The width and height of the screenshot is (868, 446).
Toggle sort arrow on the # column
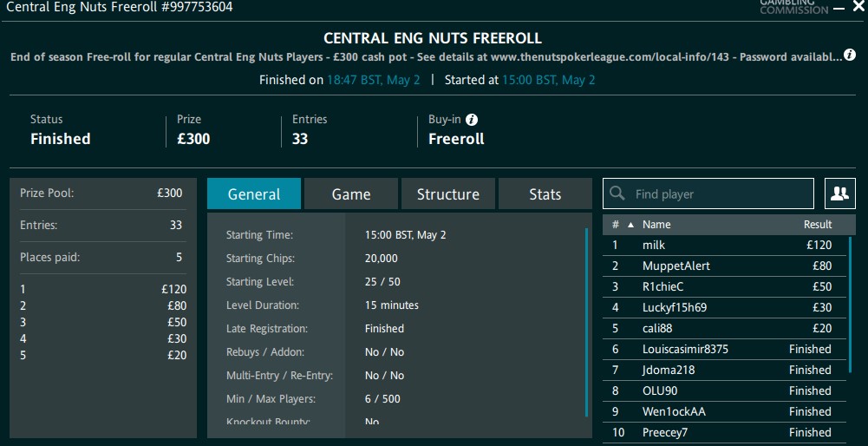pos(630,225)
